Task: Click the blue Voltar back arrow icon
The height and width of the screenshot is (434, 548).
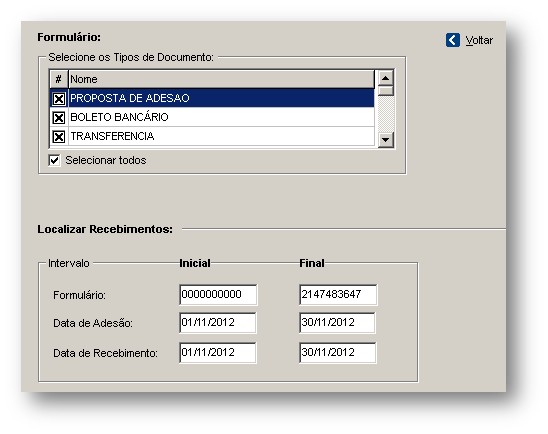Action: coord(453,40)
